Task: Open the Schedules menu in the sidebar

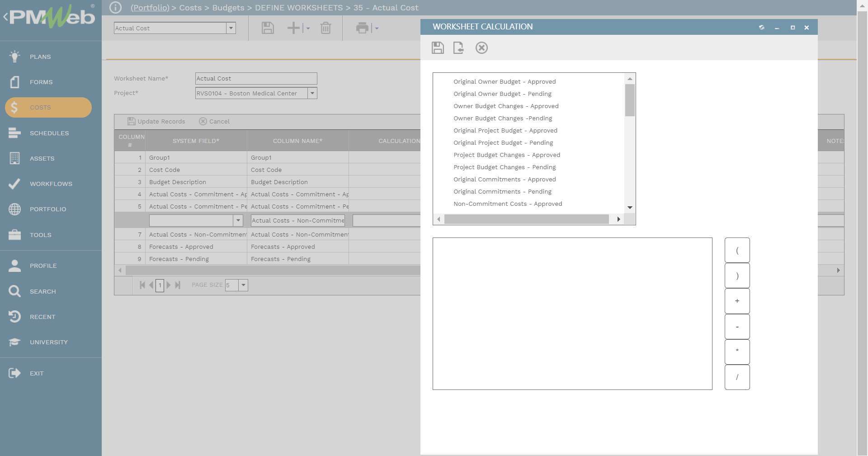Action: (x=49, y=133)
